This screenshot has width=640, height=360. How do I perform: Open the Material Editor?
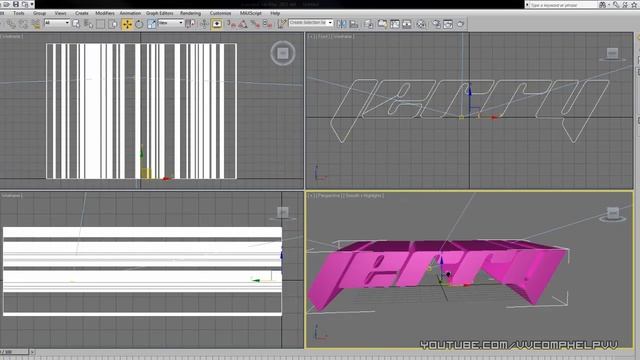tap(421, 24)
